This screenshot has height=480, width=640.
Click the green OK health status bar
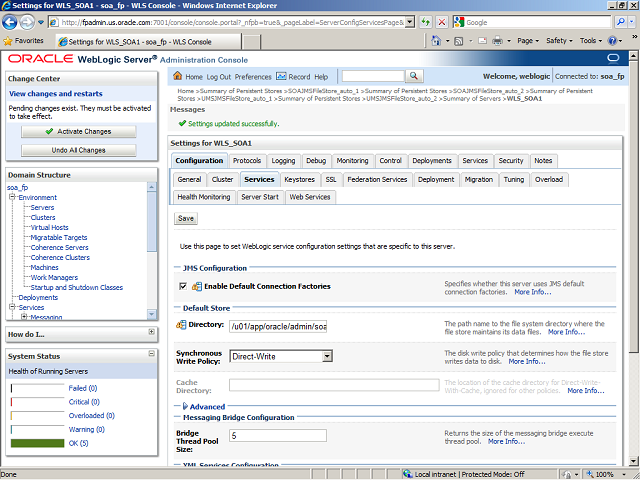[37, 443]
